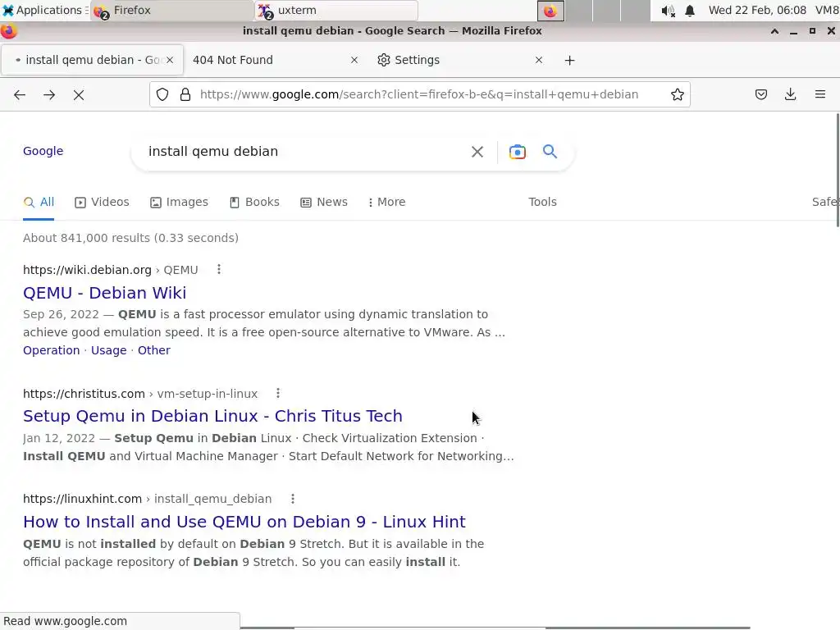
Task: Select install qemu debian tab
Action: pyautogui.click(x=92, y=60)
